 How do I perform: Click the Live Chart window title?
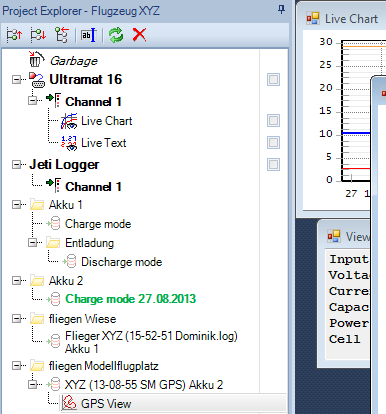(351, 19)
